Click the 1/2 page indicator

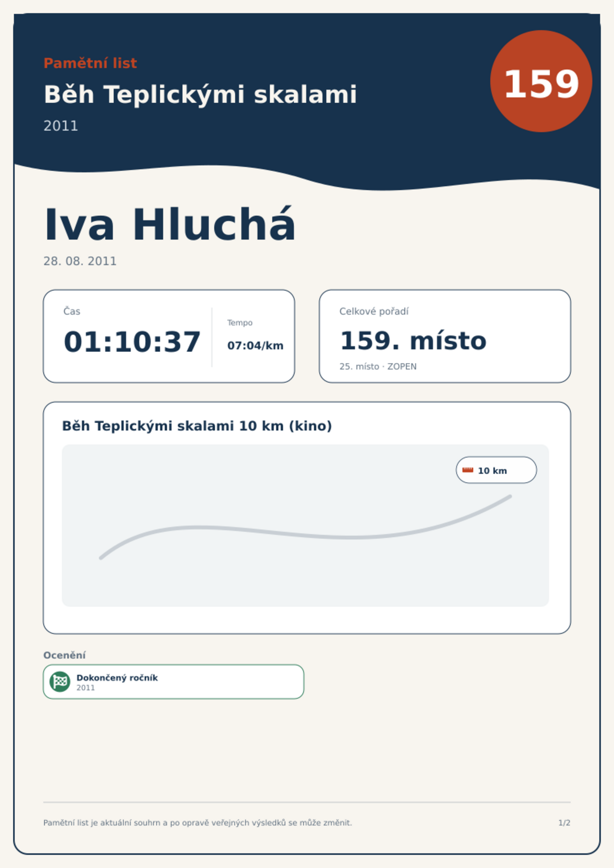(564, 823)
